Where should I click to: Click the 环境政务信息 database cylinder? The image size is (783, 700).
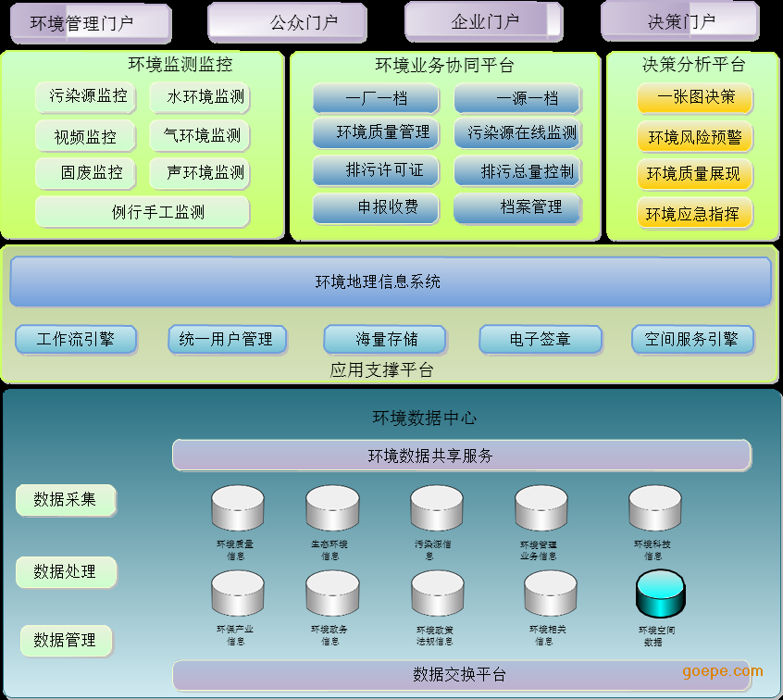[x=332, y=594]
